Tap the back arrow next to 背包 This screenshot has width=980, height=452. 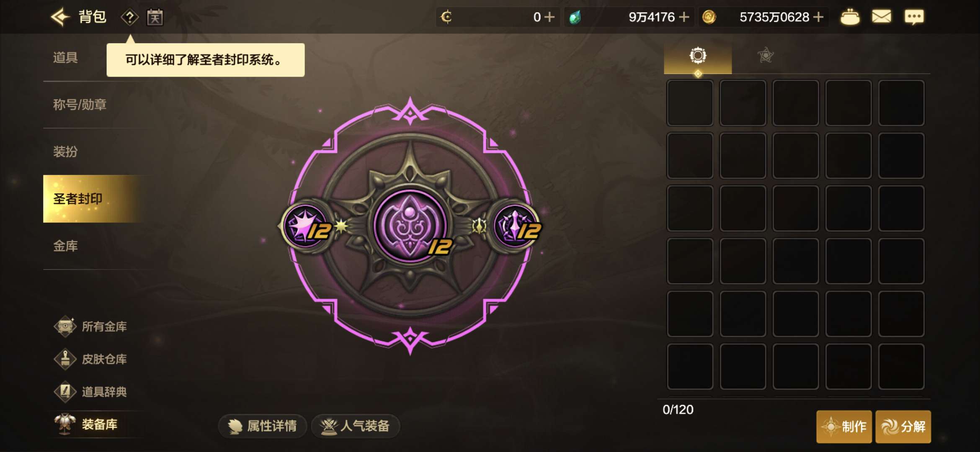pyautogui.click(x=60, y=17)
